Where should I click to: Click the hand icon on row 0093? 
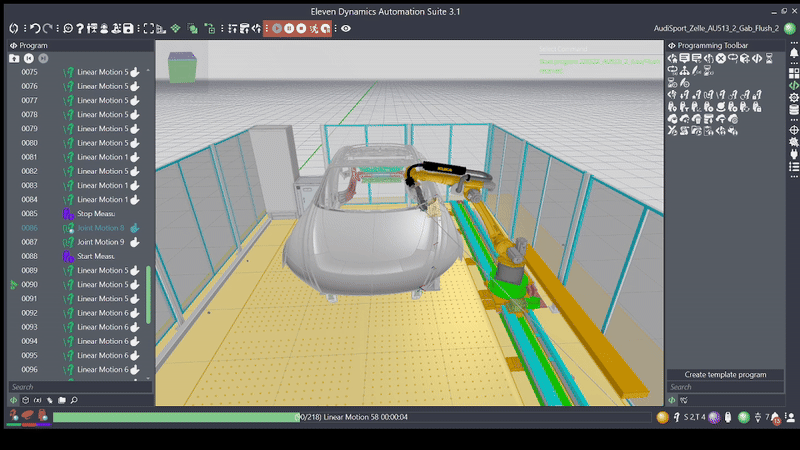[x=135, y=327]
